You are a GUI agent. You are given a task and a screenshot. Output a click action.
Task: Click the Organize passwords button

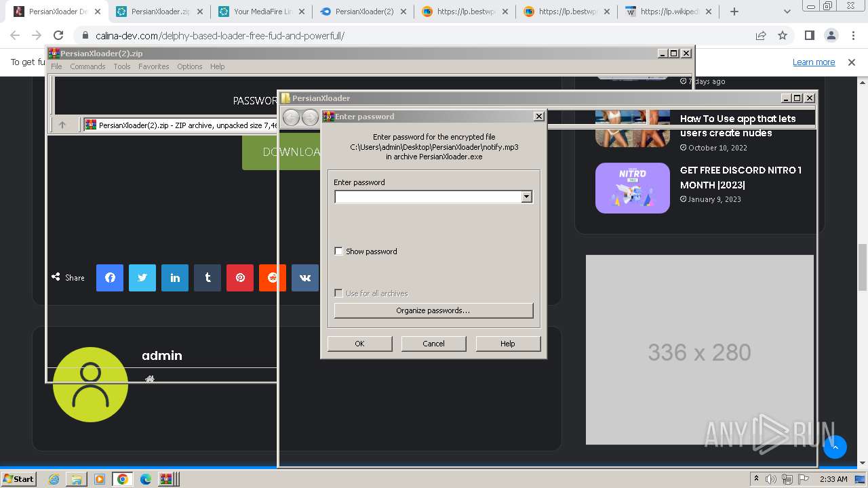[433, 310]
